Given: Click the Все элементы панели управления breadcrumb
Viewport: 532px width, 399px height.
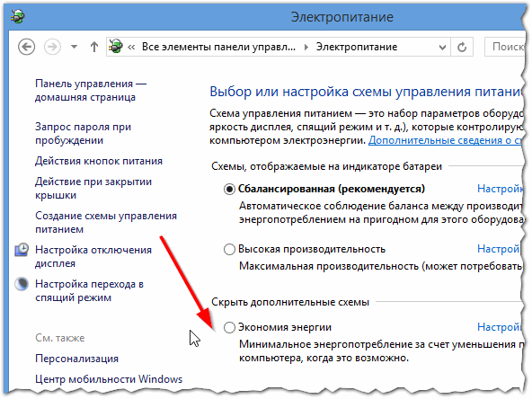Looking at the screenshot, I should [218, 47].
